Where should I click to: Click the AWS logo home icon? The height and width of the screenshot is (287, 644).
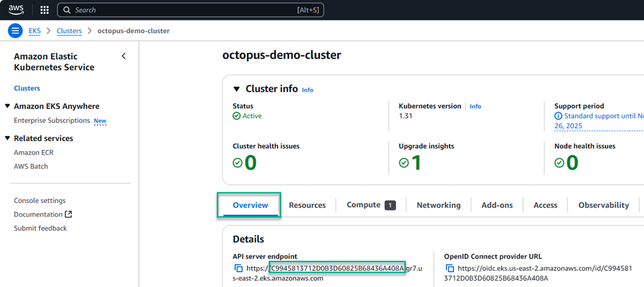click(16, 10)
